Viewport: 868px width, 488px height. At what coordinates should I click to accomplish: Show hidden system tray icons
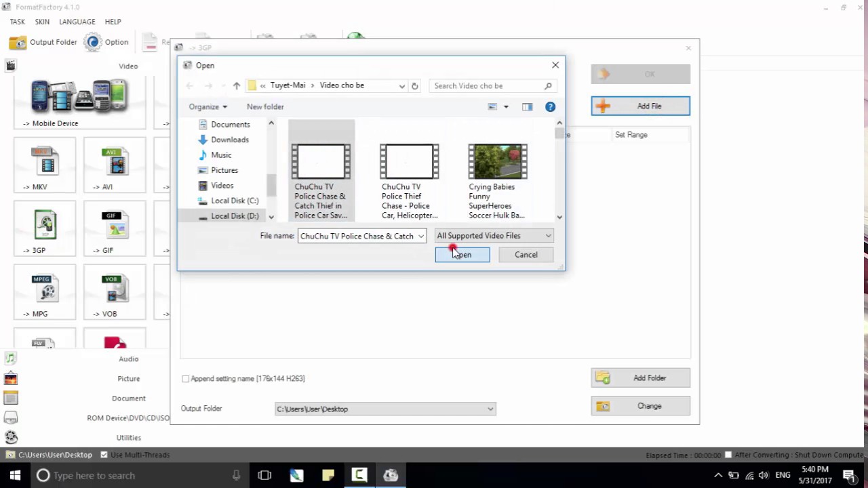point(718,475)
